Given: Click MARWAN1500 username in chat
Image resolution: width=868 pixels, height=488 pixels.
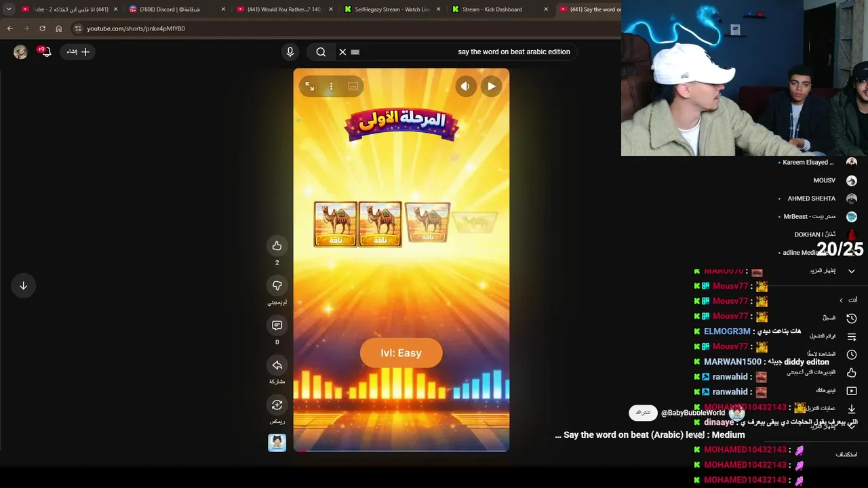Looking at the screenshot, I should pyautogui.click(x=732, y=362).
